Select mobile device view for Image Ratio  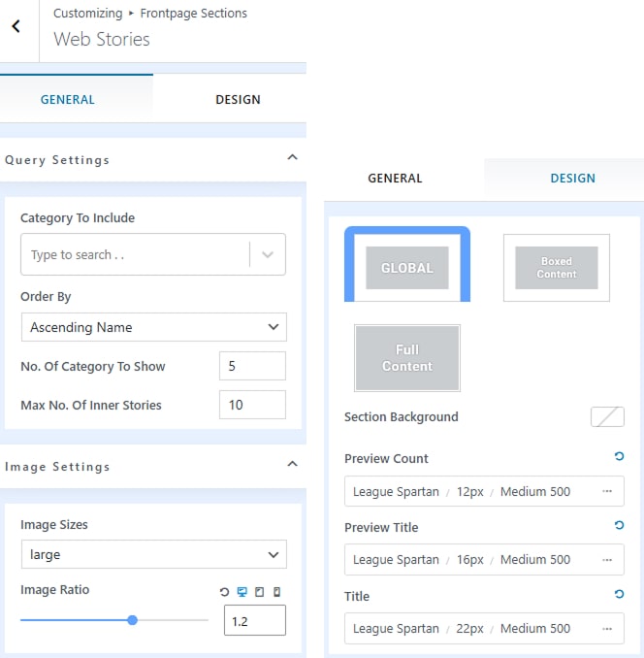[x=276, y=591]
